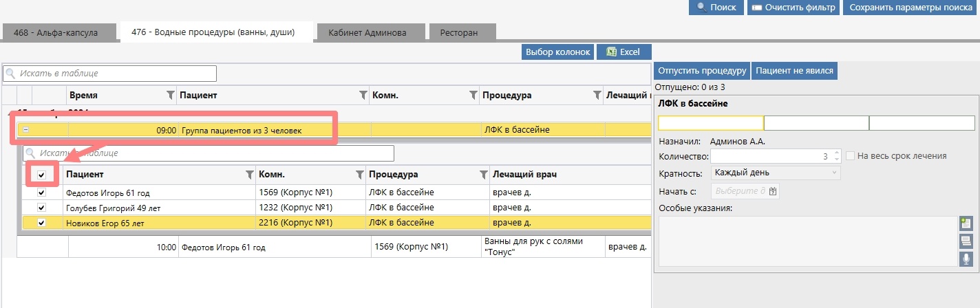Open the Кратность dropdown
The image size is (980, 308).
775,173
